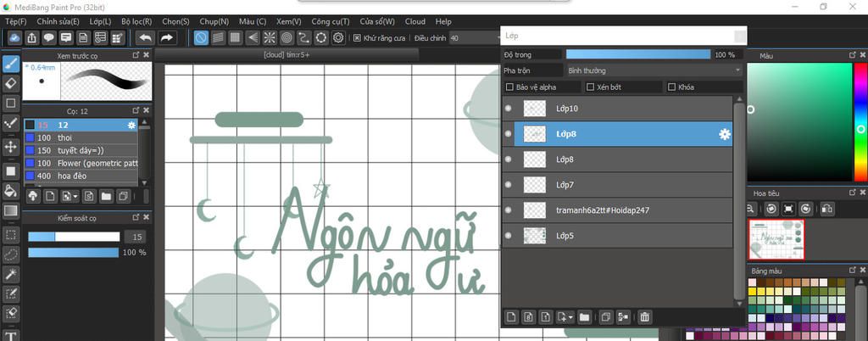868x341 pixels.
Task: Hide the tramanh6a2tt#Hoidap247 layer
Action: [x=509, y=210]
